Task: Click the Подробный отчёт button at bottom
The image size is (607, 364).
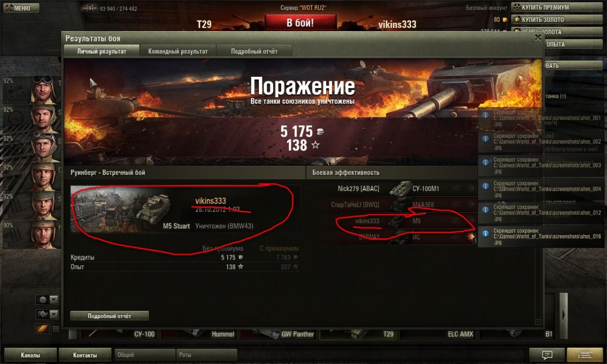Action: click(109, 315)
